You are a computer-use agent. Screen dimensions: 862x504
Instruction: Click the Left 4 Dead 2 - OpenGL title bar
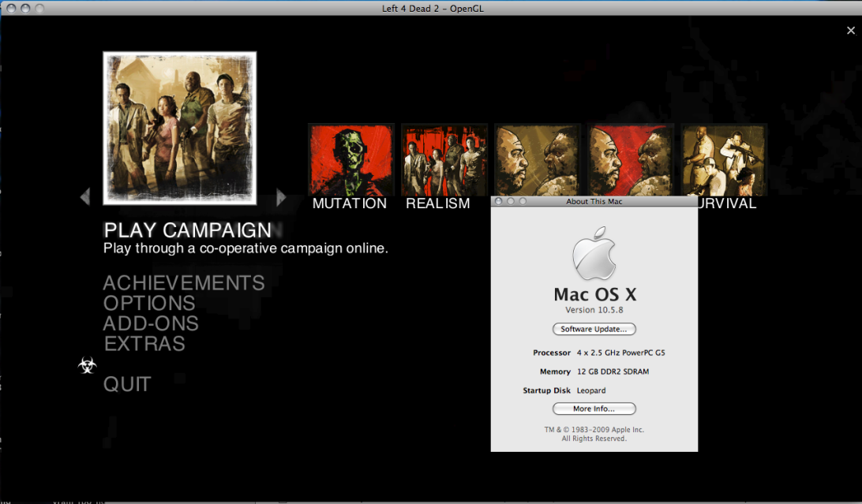tap(431, 8)
